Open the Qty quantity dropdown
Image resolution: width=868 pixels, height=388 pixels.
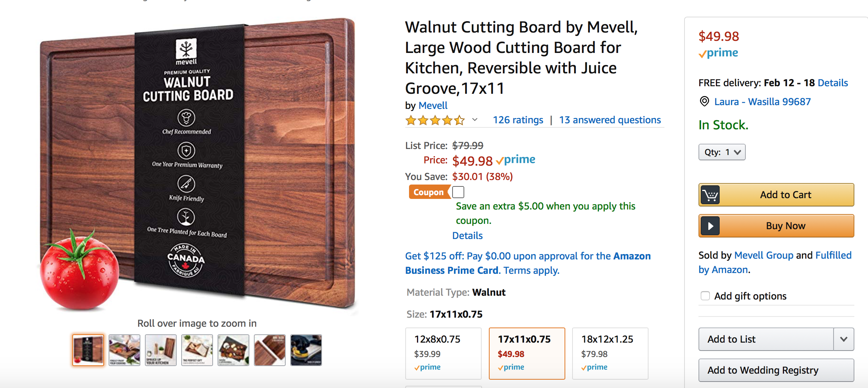[x=722, y=152]
